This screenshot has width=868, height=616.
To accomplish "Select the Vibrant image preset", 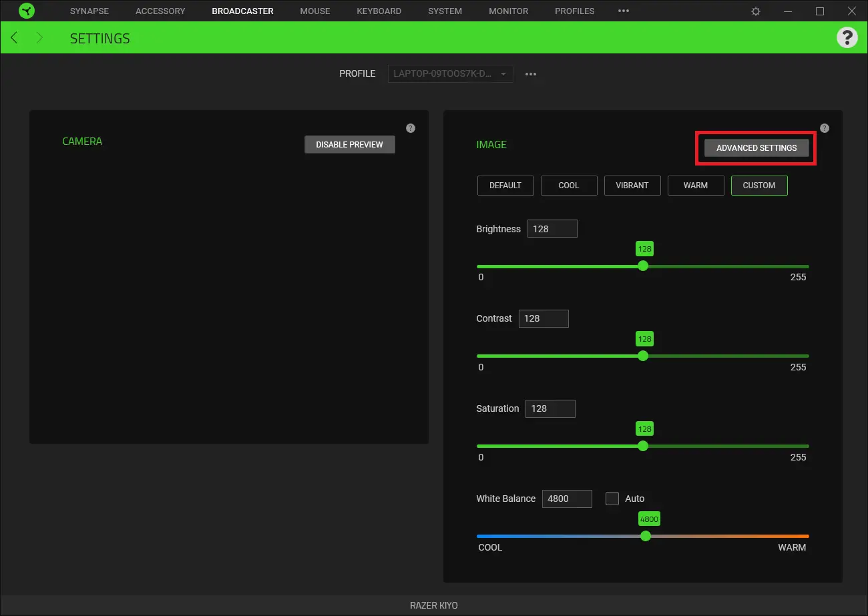I will click(x=632, y=185).
